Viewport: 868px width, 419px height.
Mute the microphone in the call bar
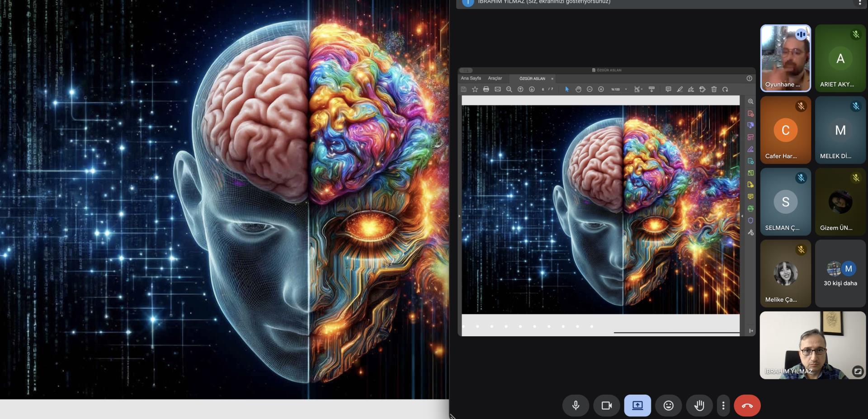tap(576, 405)
